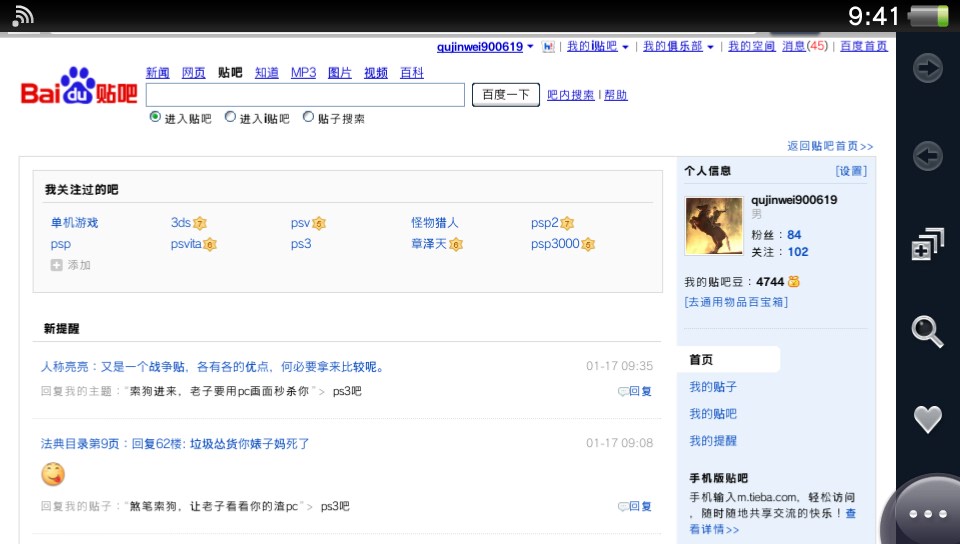Open 我的提醒 in the sidebar

point(713,441)
